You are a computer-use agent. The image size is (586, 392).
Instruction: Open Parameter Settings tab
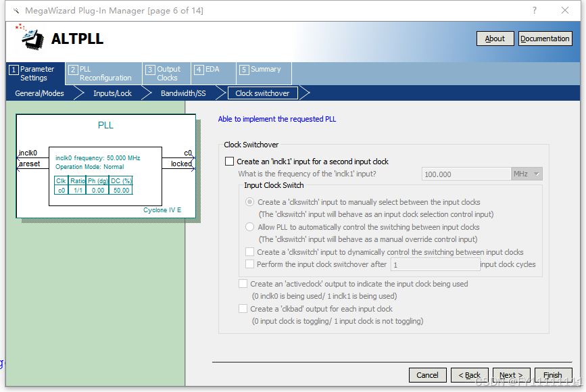36,74
